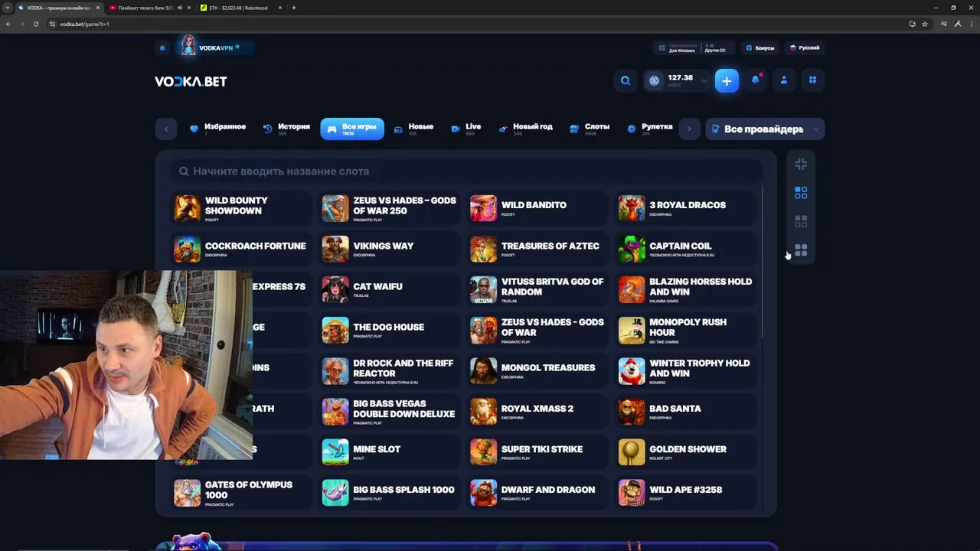Collapse the game list with shrink icon

pos(801,164)
